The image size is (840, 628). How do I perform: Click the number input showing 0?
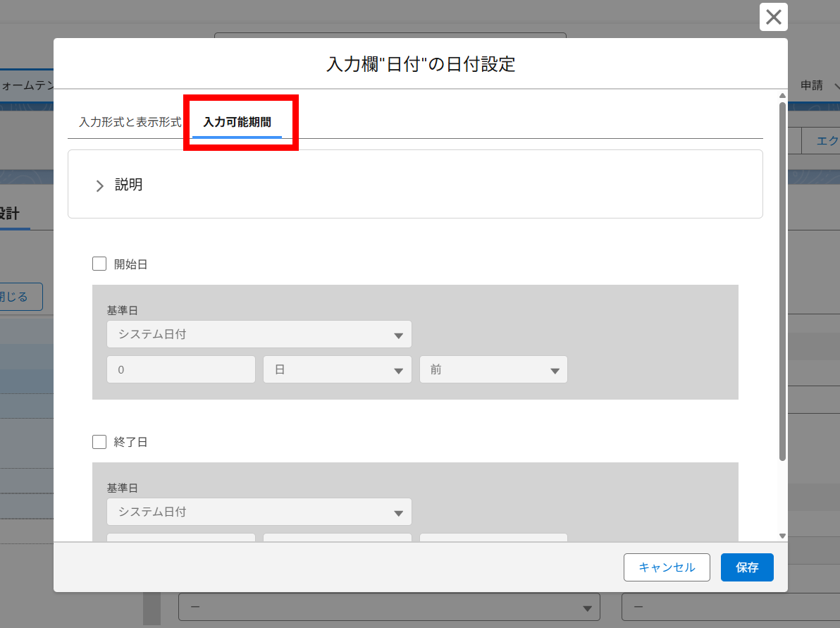pyautogui.click(x=180, y=369)
